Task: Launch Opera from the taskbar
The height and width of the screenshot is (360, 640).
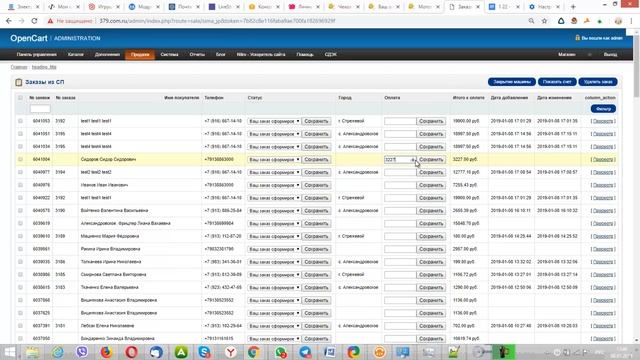Action: point(131,352)
